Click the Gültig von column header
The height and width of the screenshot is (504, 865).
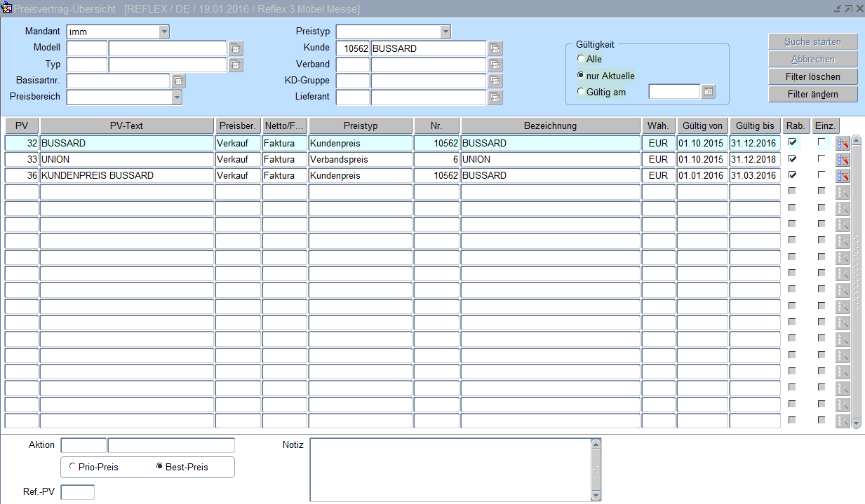702,126
